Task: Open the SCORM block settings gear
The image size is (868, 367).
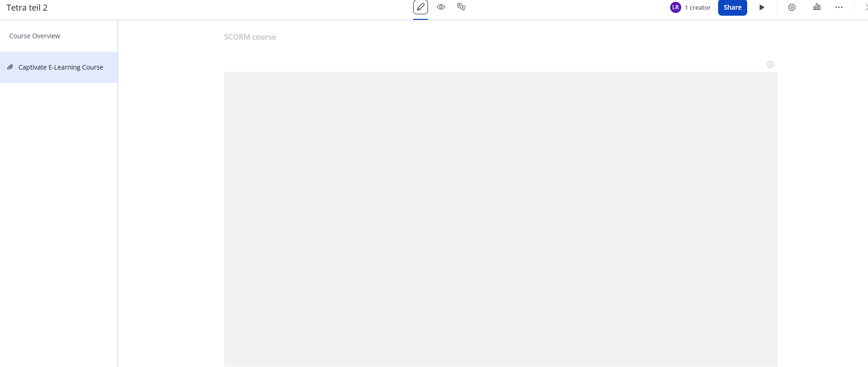Action: pyautogui.click(x=770, y=65)
